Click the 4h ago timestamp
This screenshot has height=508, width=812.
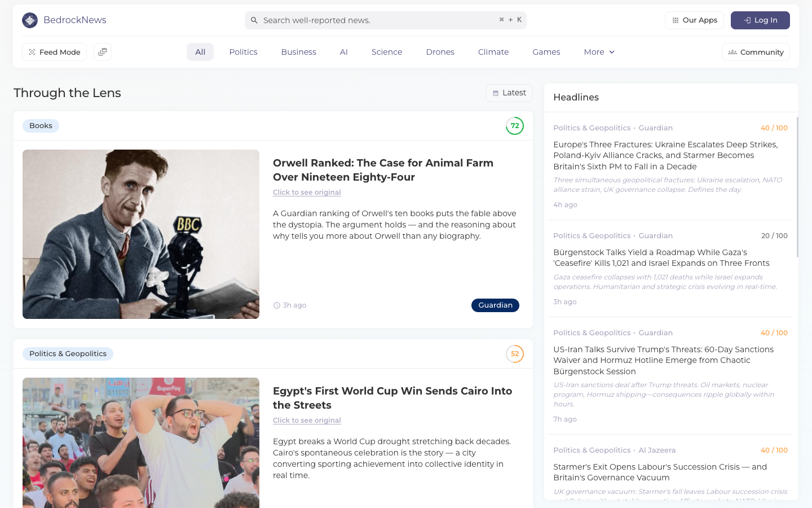click(565, 205)
